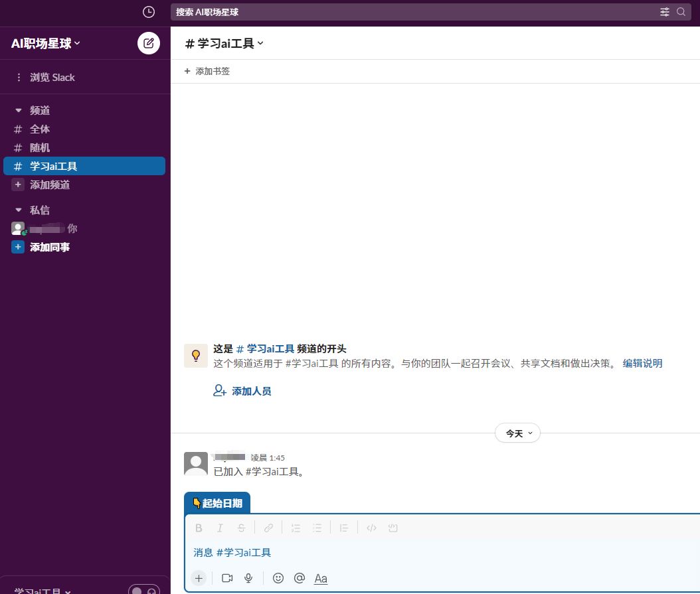Open search filters via the sliders icon
This screenshot has height=594, width=700.
[x=664, y=11]
